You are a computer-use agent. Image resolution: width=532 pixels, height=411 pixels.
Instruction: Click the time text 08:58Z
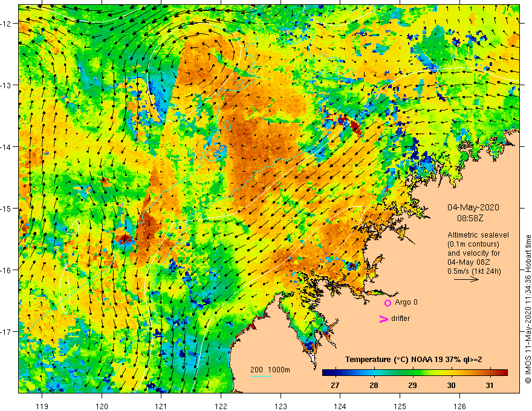tap(470, 218)
